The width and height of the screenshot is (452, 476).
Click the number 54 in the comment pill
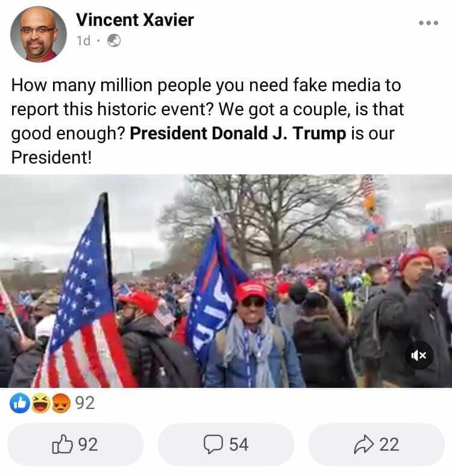coord(239,445)
